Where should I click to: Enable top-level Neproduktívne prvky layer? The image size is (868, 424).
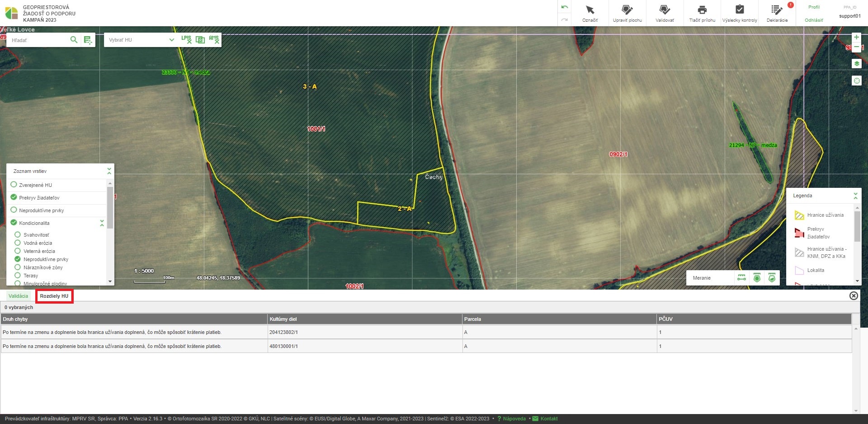[x=14, y=210]
